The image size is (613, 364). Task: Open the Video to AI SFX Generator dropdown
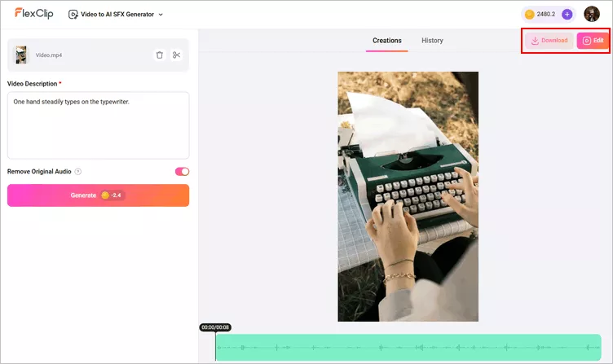coord(116,15)
